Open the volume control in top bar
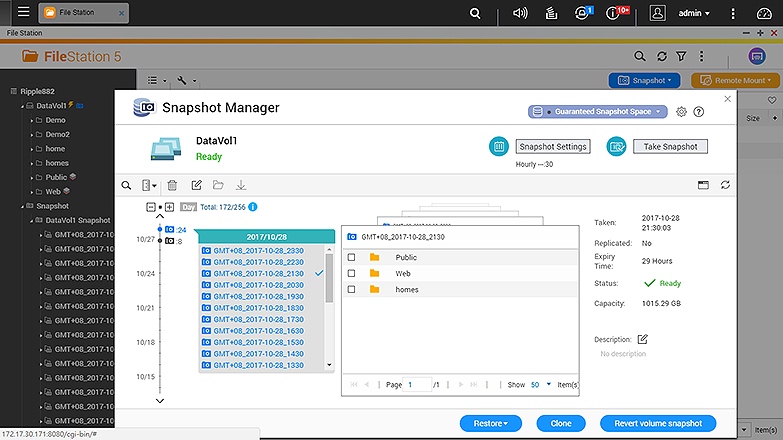Screen dimensions: 783x440 (520, 14)
